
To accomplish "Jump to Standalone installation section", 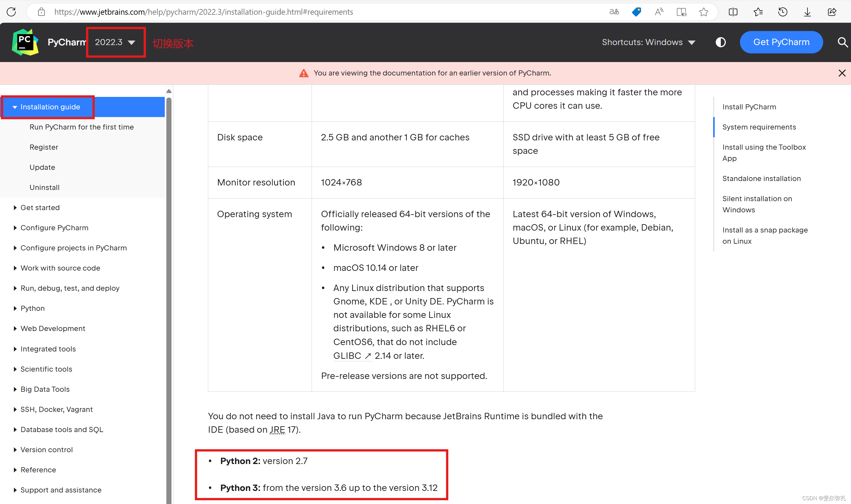I will coord(761,179).
